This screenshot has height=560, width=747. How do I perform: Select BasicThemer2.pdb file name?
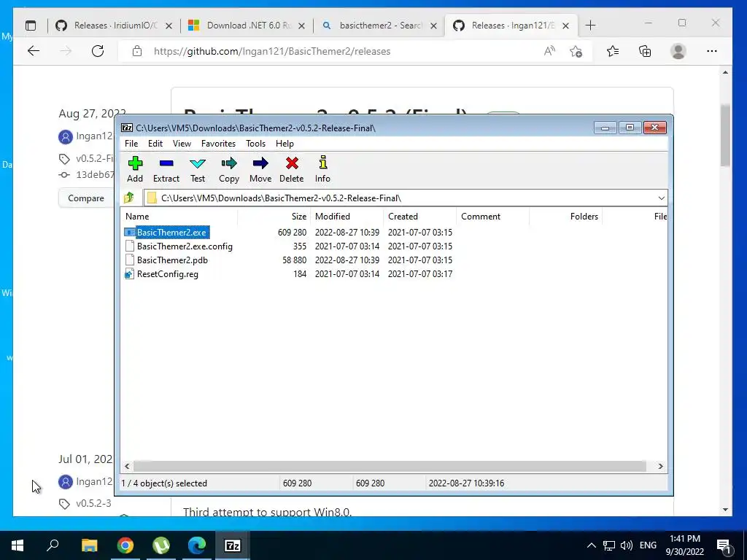(172, 260)
